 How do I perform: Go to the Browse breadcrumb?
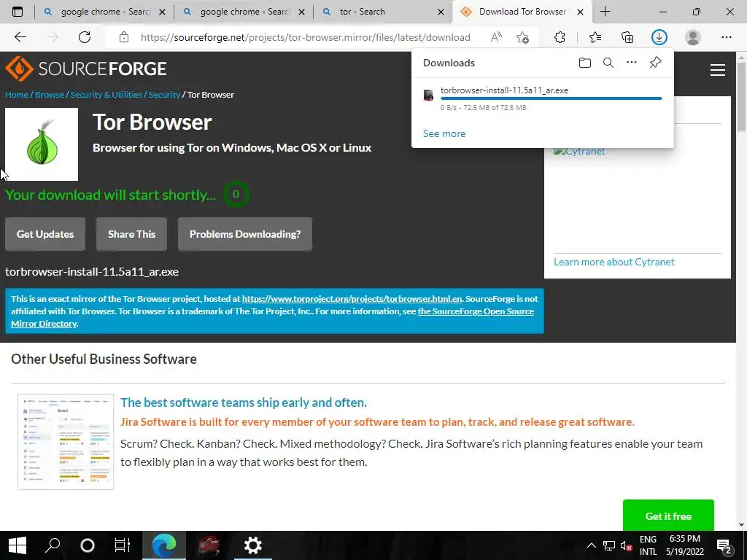[50, 95]
